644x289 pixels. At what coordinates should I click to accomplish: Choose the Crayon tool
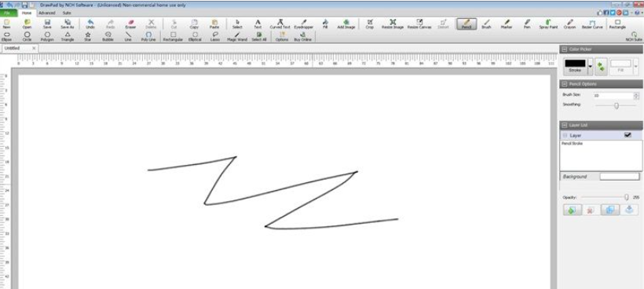569,24
